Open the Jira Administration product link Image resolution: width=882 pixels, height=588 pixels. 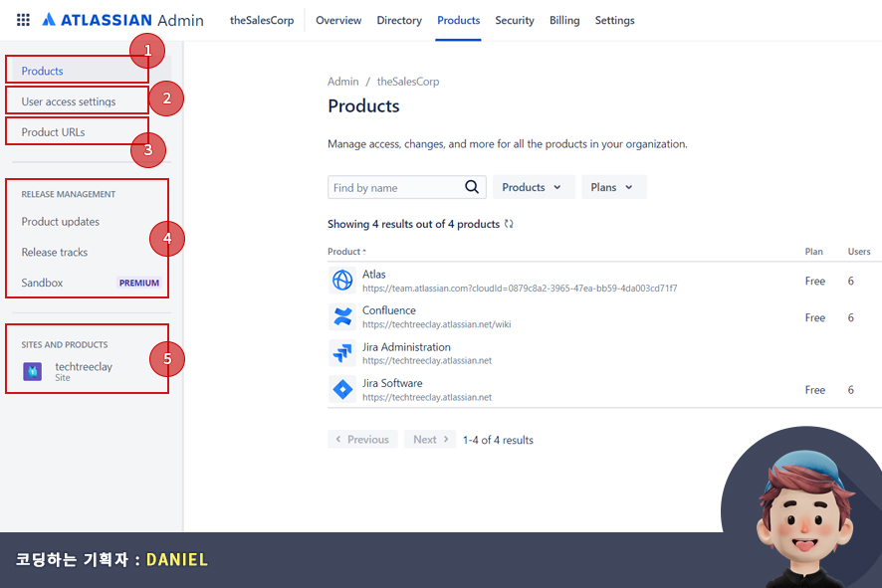406,347
